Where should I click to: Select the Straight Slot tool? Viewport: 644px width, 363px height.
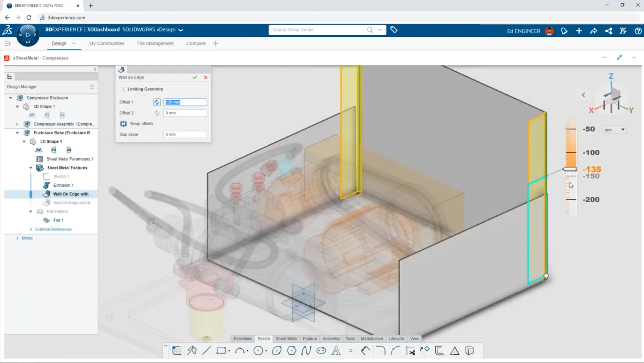(321, 351)
